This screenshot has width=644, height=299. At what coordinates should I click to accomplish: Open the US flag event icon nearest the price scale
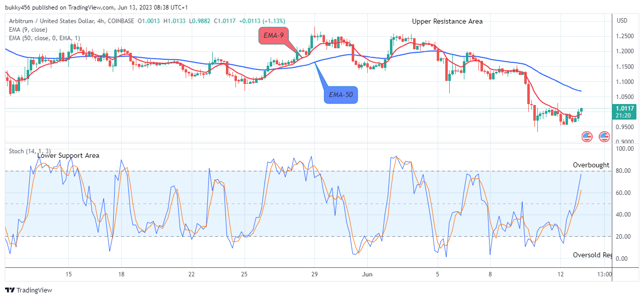click(x=604, y=136)
